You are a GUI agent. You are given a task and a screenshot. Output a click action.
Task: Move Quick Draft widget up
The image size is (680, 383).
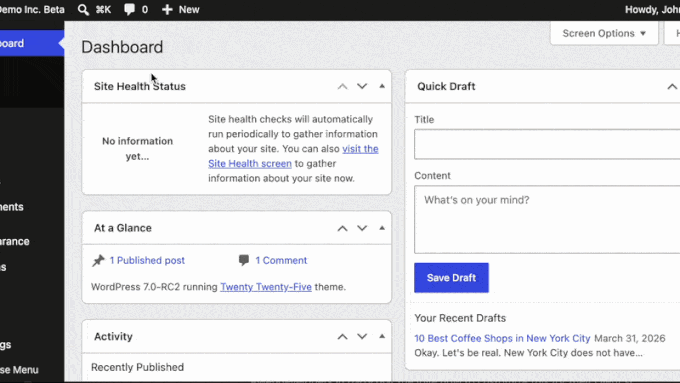point(672,86)
